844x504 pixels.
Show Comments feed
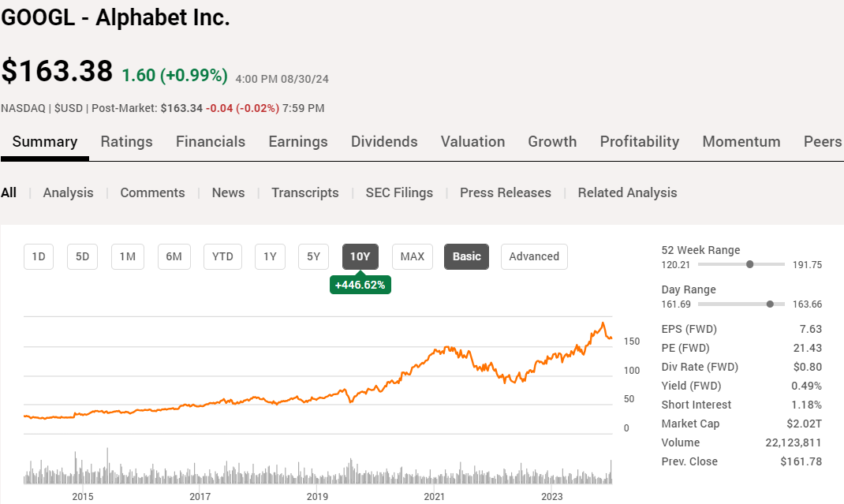[x=152, y=192]
